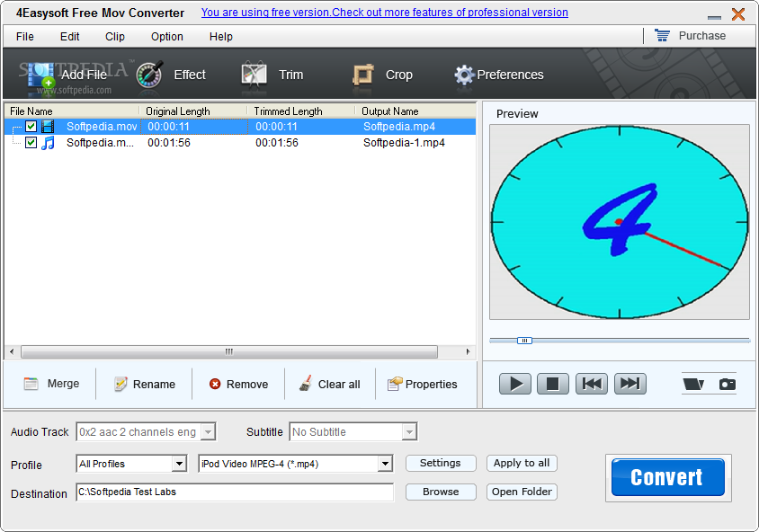Stop the preview playback
Screen dimensions: 759x532
point(553,384)
